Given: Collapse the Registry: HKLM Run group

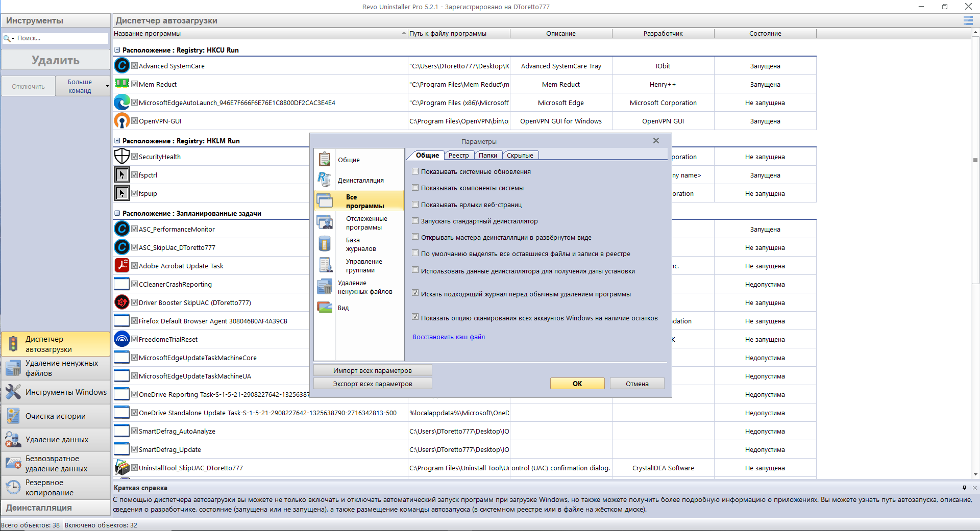Looking at the screenshot, I should click(117, 141).
